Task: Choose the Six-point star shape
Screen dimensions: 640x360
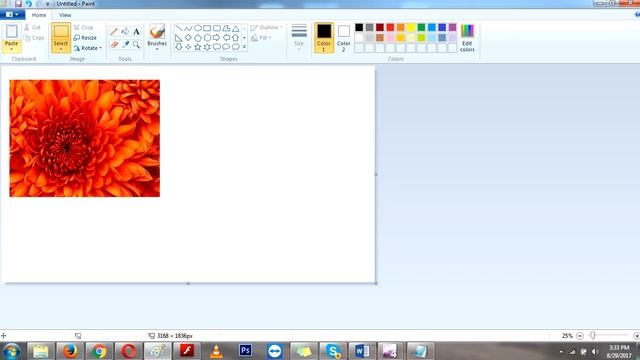Action: tap(207, 47)
